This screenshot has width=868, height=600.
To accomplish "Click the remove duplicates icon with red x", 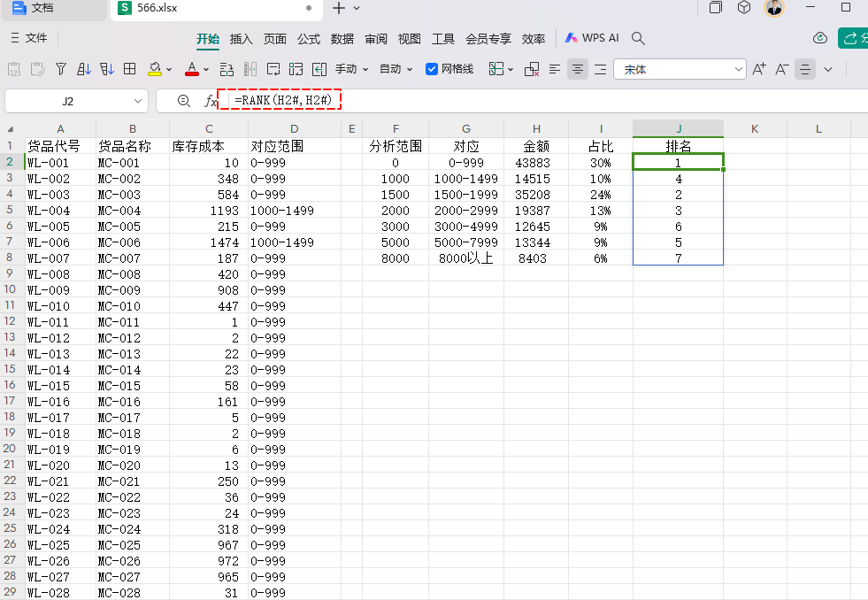I will [x=532, y=69].
